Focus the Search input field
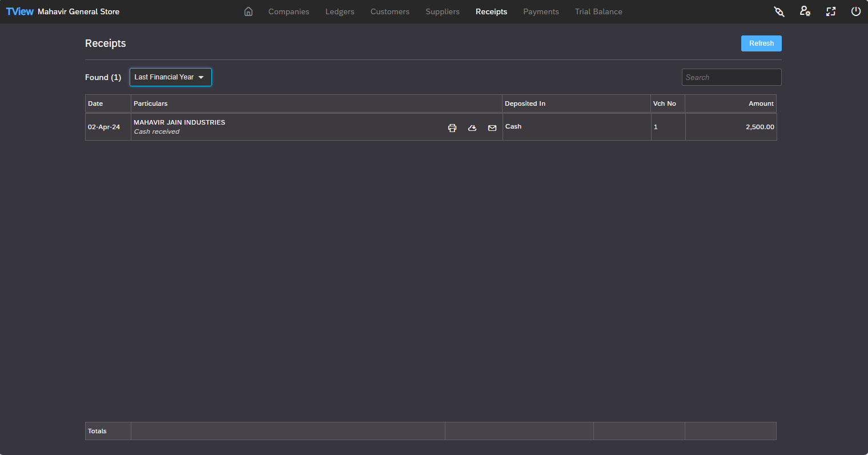The image size is (868, 455). 732,77
